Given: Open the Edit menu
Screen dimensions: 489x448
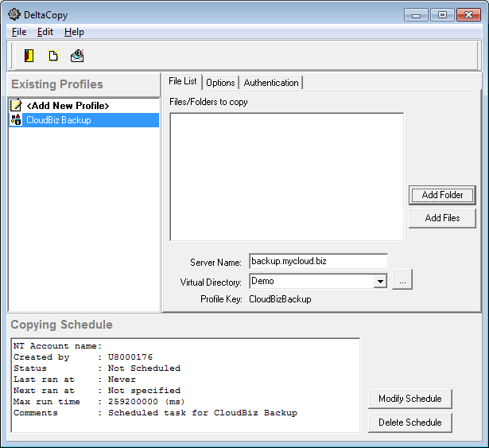Looking at the screenshot, I should (45, 32).
